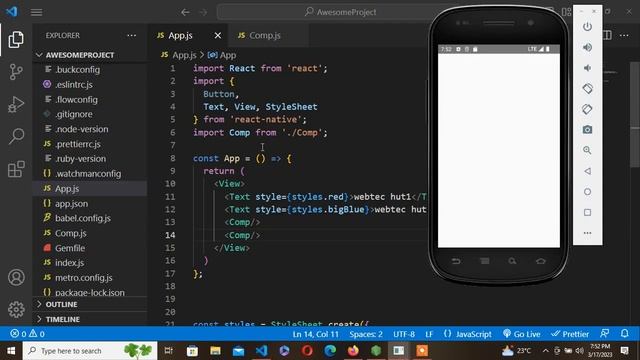Click the AwesomeProject command center search

coord(341,12)
